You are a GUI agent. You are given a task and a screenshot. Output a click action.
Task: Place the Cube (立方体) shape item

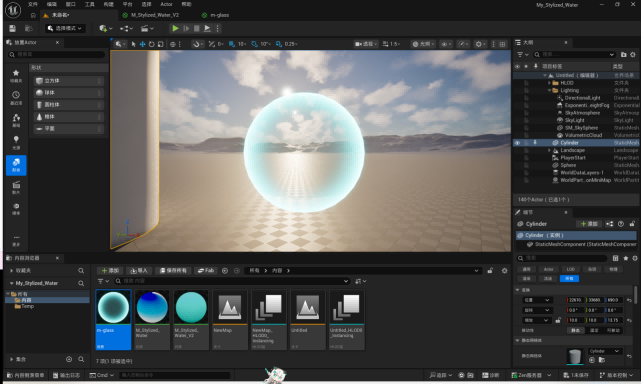point(68,81)
